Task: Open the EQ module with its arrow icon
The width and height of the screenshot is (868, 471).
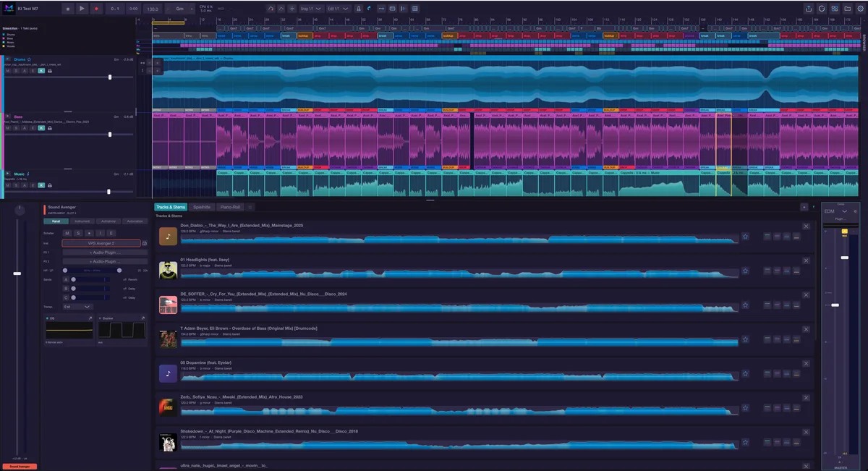Action: coord(91,318)
